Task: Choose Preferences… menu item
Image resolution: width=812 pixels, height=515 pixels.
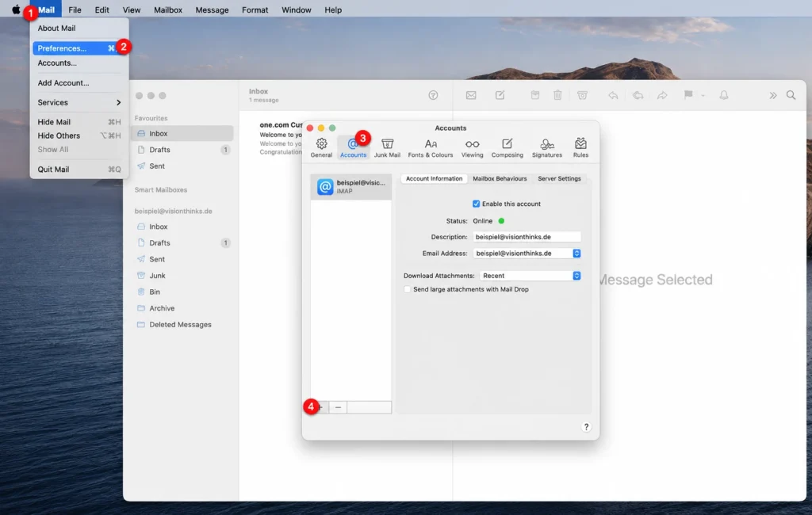Action: [x=79, y=48]
